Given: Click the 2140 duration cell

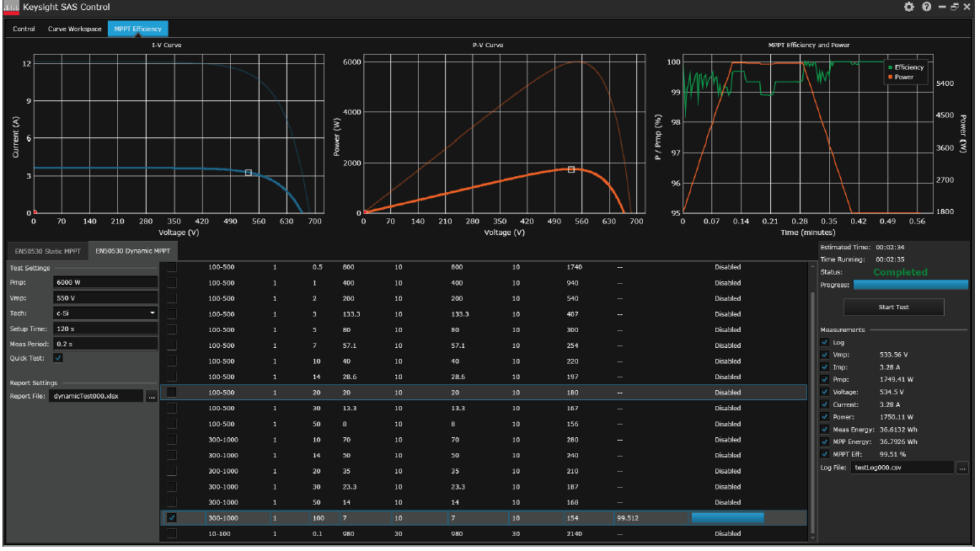Looking at the screenshot, I should [574, 534].
